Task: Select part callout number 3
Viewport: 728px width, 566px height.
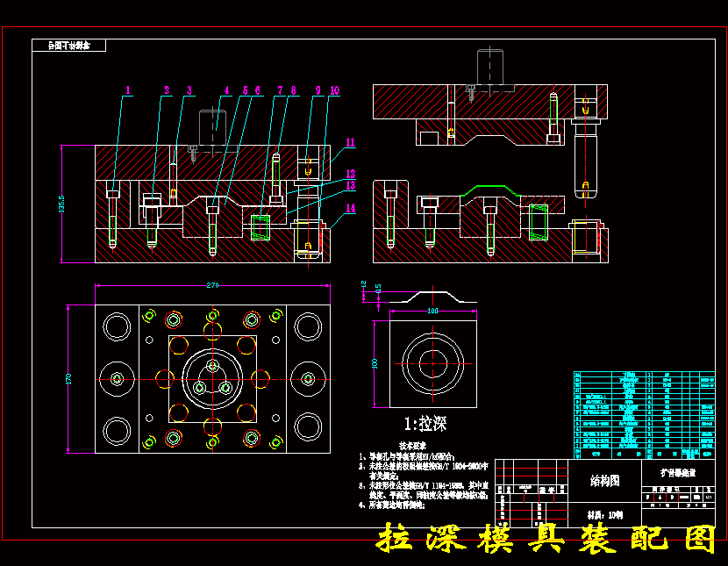Action: 189,90
